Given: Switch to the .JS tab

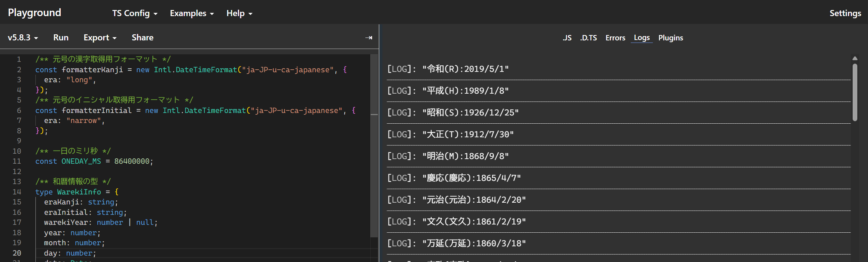Looking at the screenshot, I should (567, 38).
